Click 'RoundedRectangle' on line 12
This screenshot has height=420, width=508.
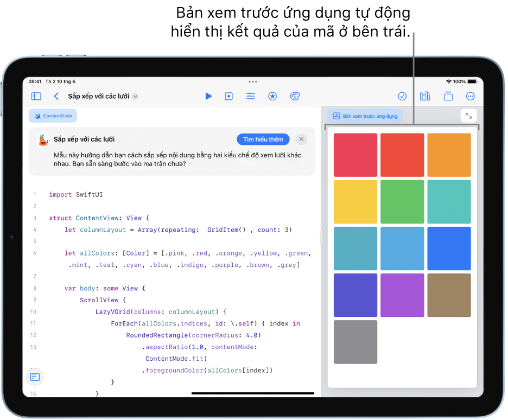[x=157, y=335]
